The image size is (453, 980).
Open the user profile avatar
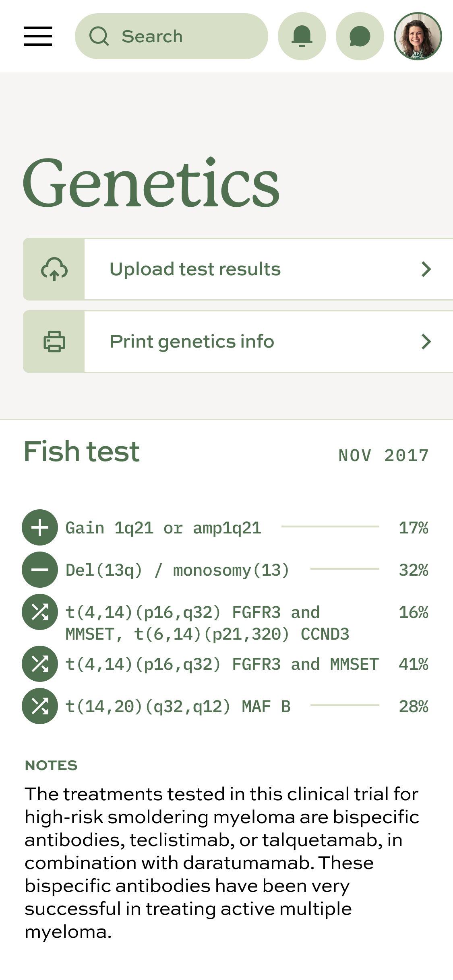click(x=418, y=36)
